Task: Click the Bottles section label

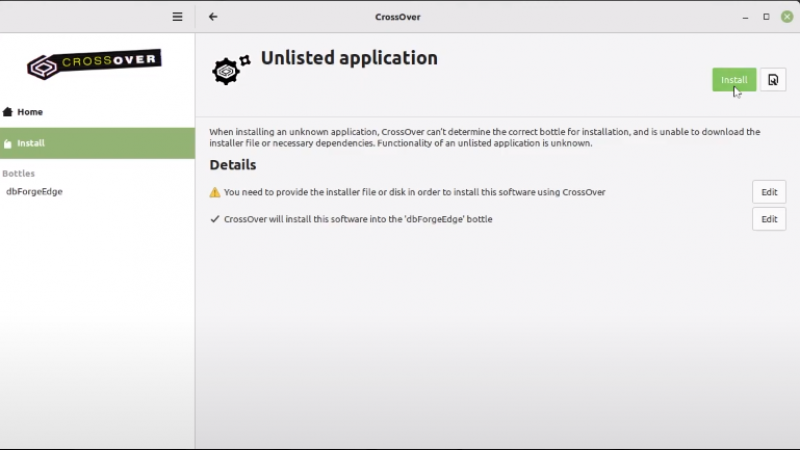Action: pos(18,173)
